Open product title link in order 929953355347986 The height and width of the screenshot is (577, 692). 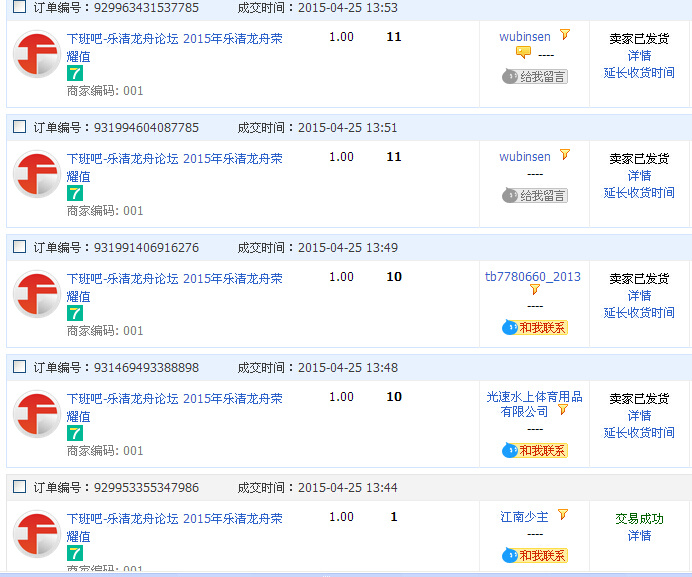pyautogui.click(x=174, y=528)
